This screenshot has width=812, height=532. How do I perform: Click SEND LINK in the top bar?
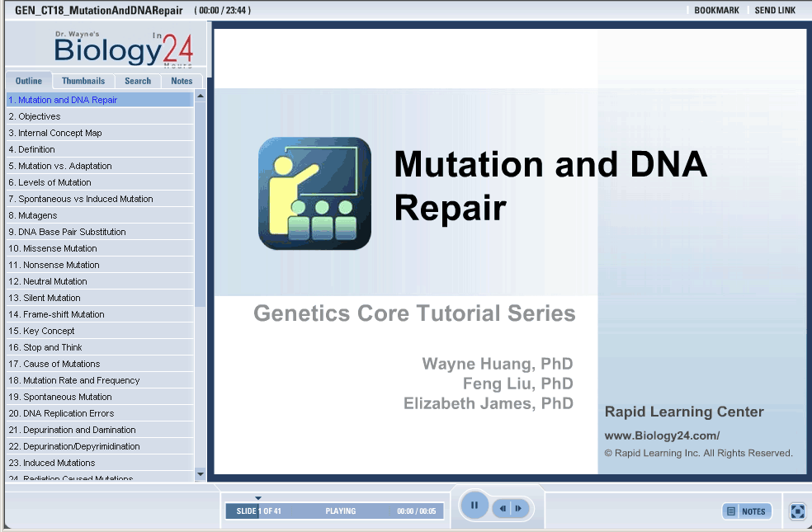pos(775,11)
